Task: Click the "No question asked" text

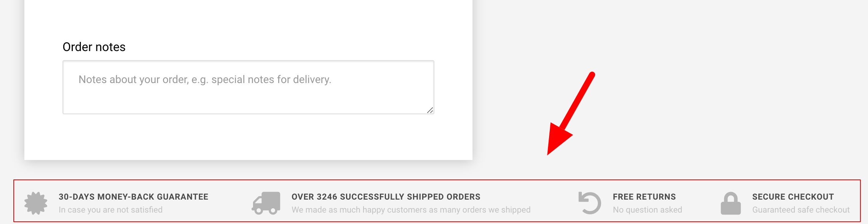Action: pyautogui.click(x=647, y=210)
